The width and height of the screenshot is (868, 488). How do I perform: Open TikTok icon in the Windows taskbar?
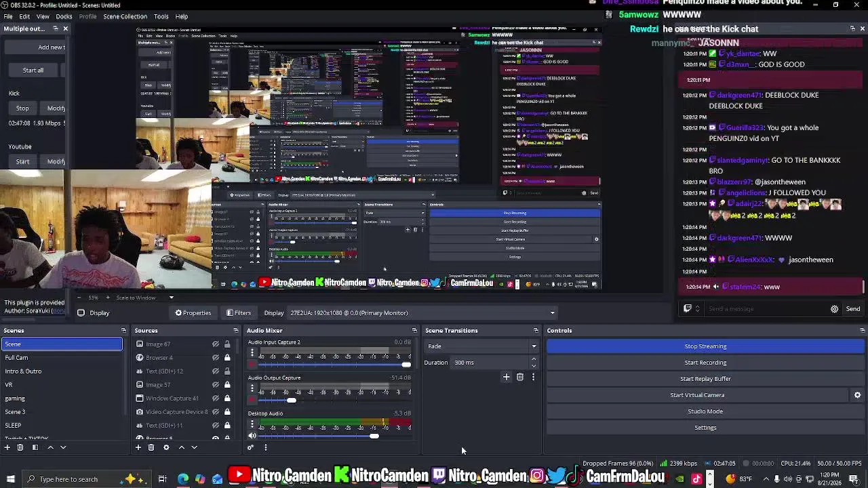coord(696,479)
